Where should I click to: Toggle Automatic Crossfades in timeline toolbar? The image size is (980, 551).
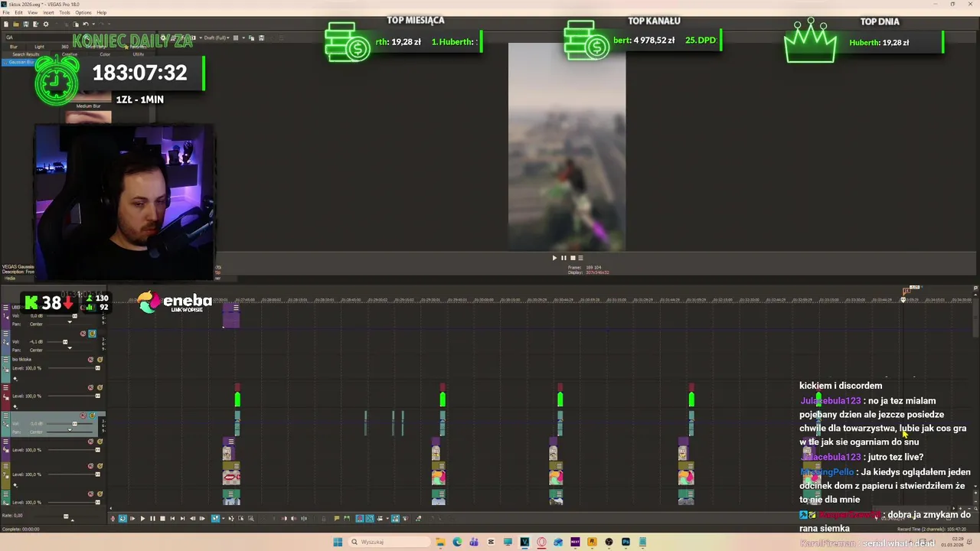click(x=370, y=519)
